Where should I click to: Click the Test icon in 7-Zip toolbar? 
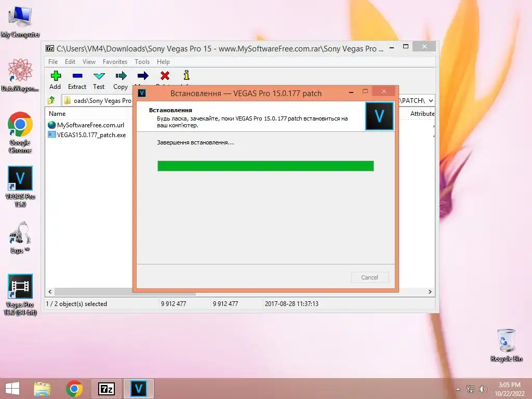coord(99,76)
